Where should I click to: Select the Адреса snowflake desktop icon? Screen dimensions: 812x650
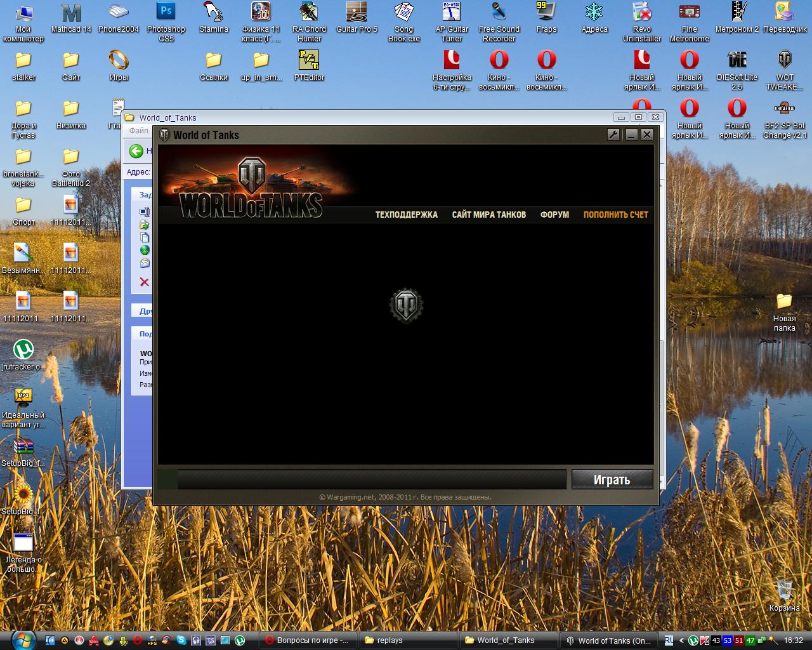[594, 18]
